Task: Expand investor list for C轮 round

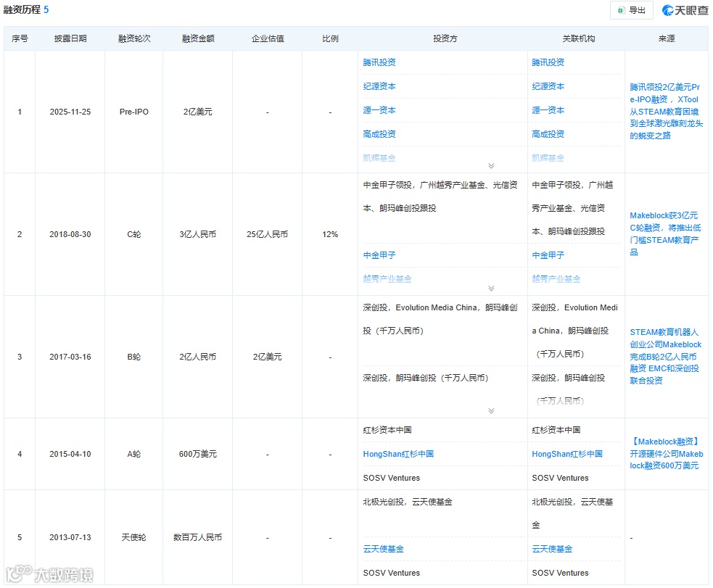Action: (x=491, y=288)
